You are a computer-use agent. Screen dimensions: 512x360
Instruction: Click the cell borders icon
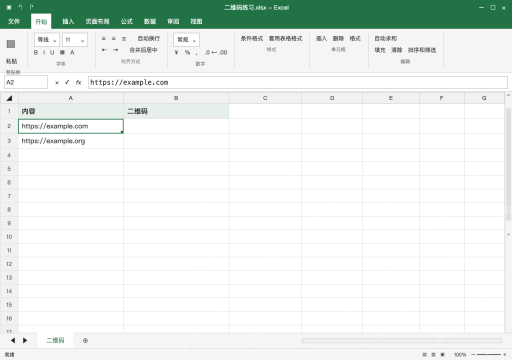pyautogui.click(x=62, y=52)
